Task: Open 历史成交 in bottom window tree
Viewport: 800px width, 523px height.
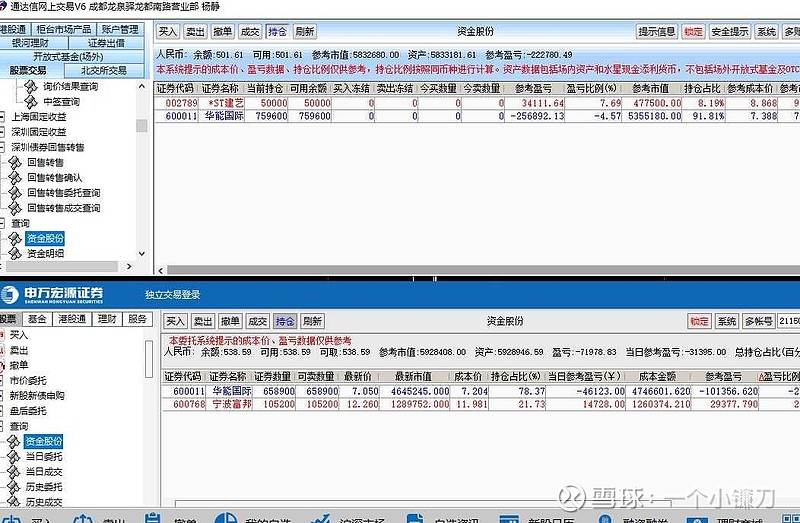Action: pos(44,502)
